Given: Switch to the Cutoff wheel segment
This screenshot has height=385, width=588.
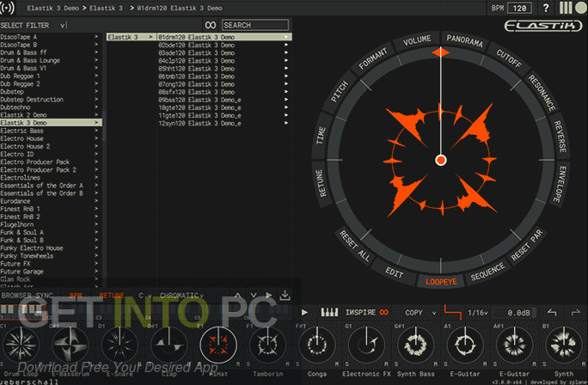Looking at the screenshot, I should [x=509, y=58].
